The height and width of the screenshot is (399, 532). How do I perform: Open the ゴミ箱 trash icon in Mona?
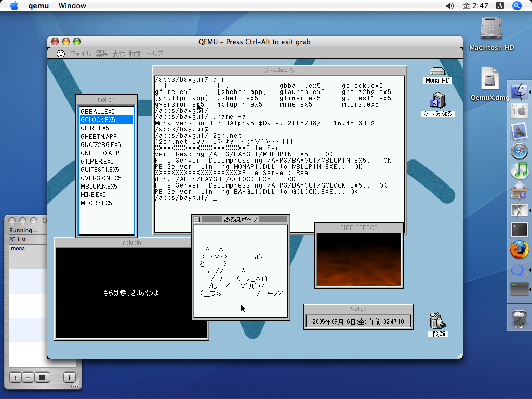click(x=437, y=325)
